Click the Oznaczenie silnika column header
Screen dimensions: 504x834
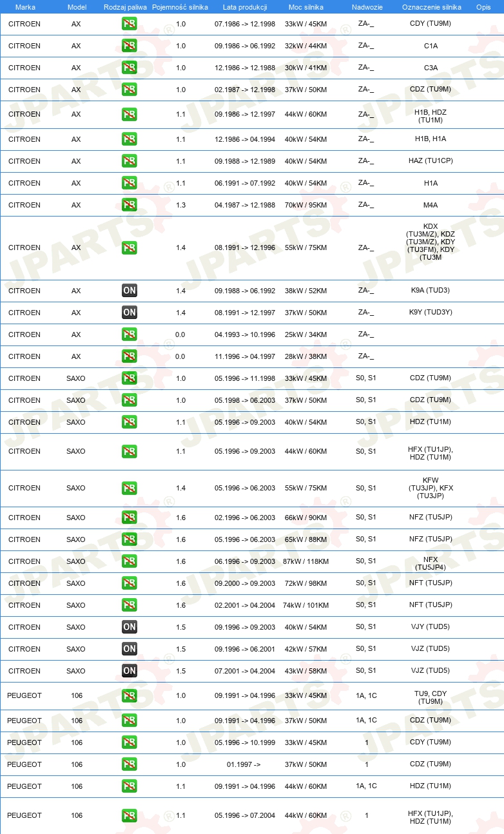[431, 6]
